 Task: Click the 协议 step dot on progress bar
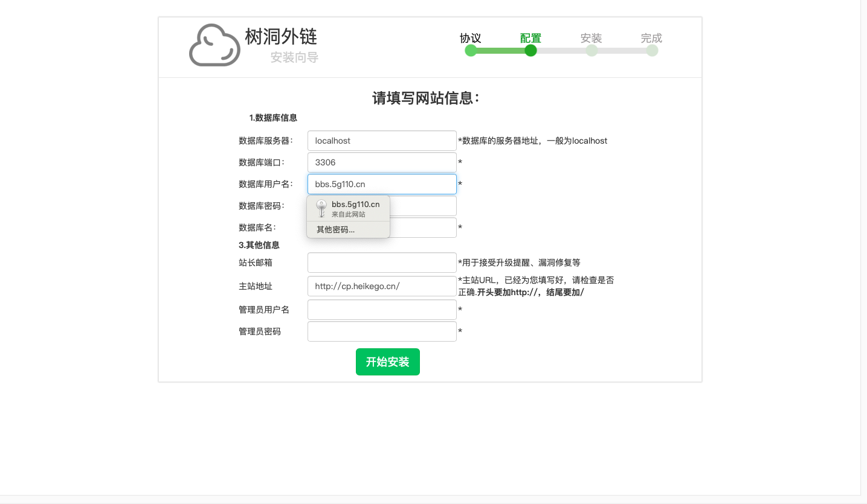pyautogui.click(x=471, y=51)
